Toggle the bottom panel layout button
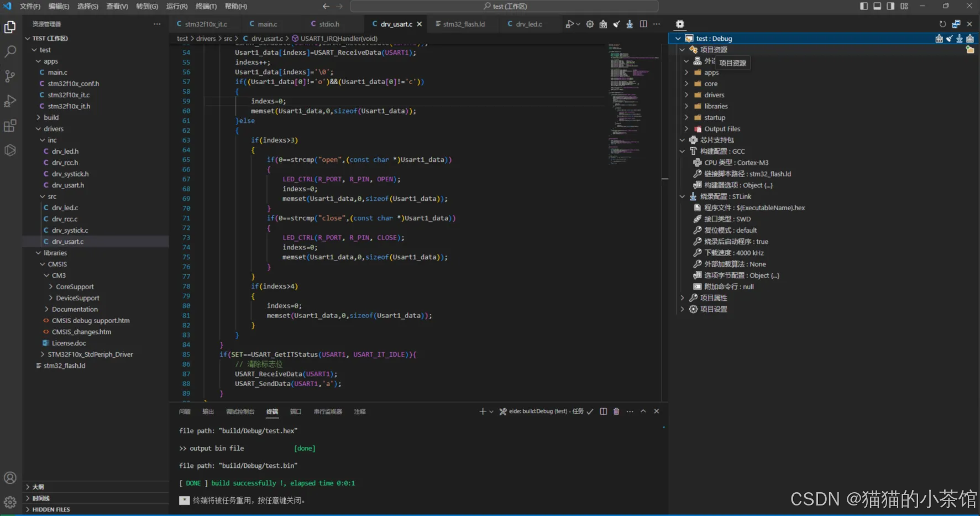 (877, 6)
